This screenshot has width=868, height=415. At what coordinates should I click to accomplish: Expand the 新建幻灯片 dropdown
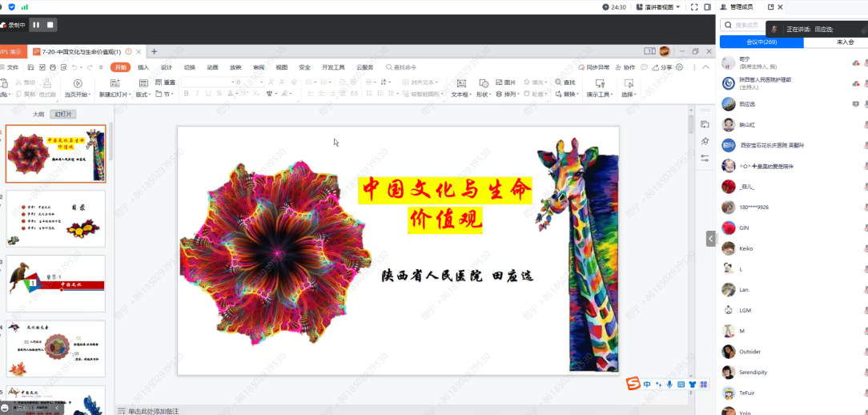[x=128, y=95]
